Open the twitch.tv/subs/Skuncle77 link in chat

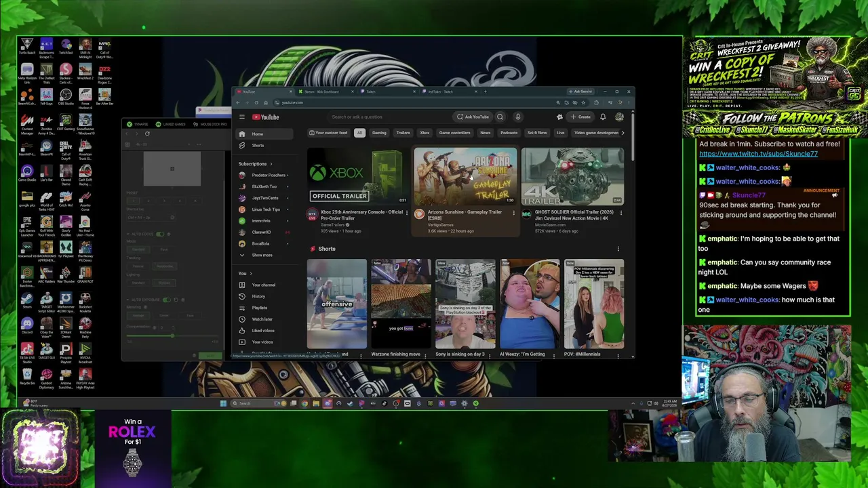coord(758,154)
